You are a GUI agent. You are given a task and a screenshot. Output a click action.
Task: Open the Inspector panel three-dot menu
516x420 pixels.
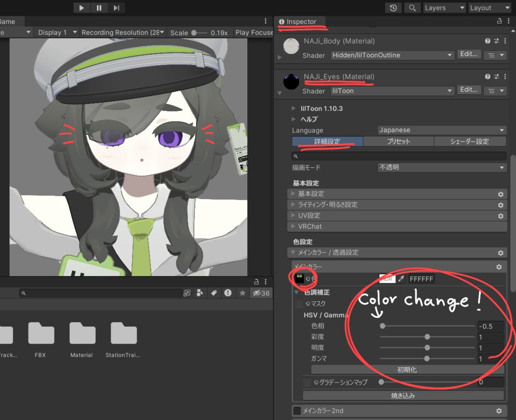pos(509,21)
